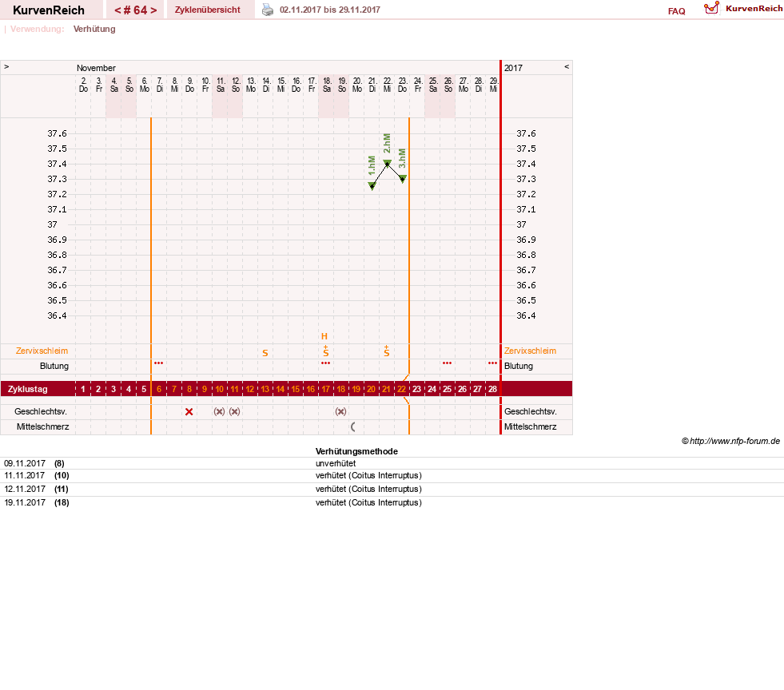The width and height of the screenshot is (784, 690).
Task: Select the 2.hM temperature peak marker
Action: [387, 163]
